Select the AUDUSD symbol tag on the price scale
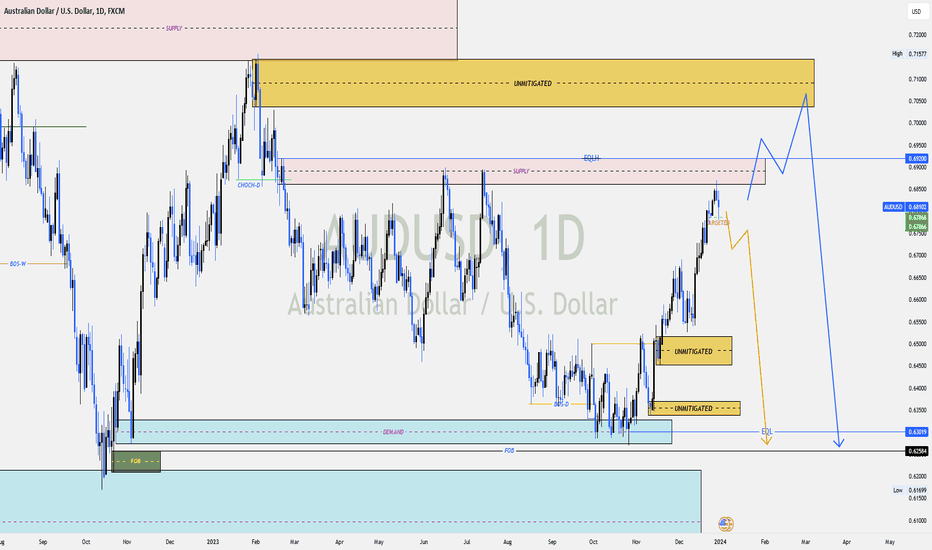 [x=893, y=207]
